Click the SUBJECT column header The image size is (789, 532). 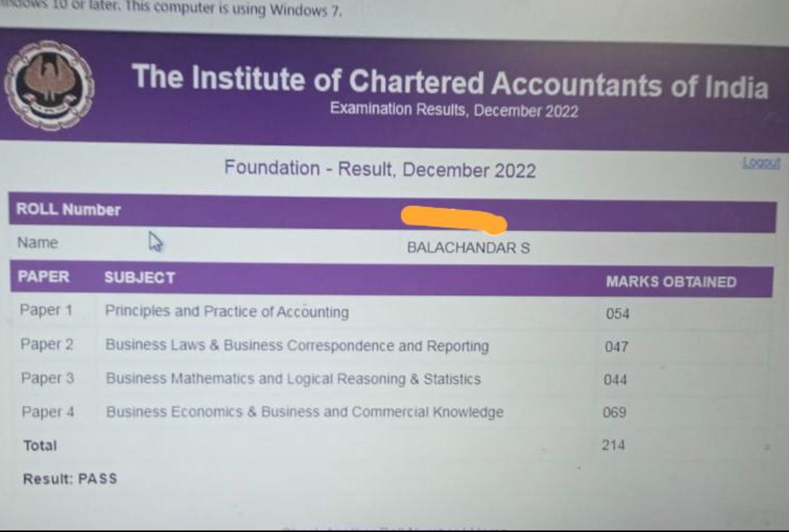click(x=140, y=278)
